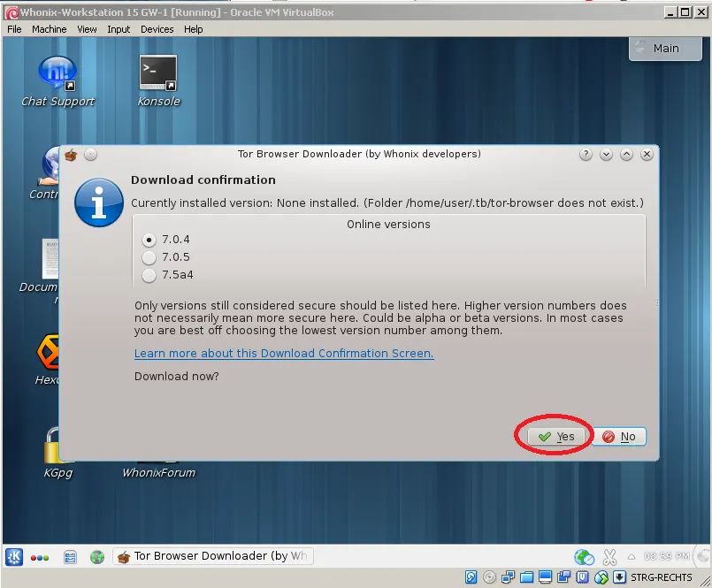The width and height of the screenshot is (712, 588).
Task: Click VirtualBox recording status icon
Action: [x=564, y=577]
